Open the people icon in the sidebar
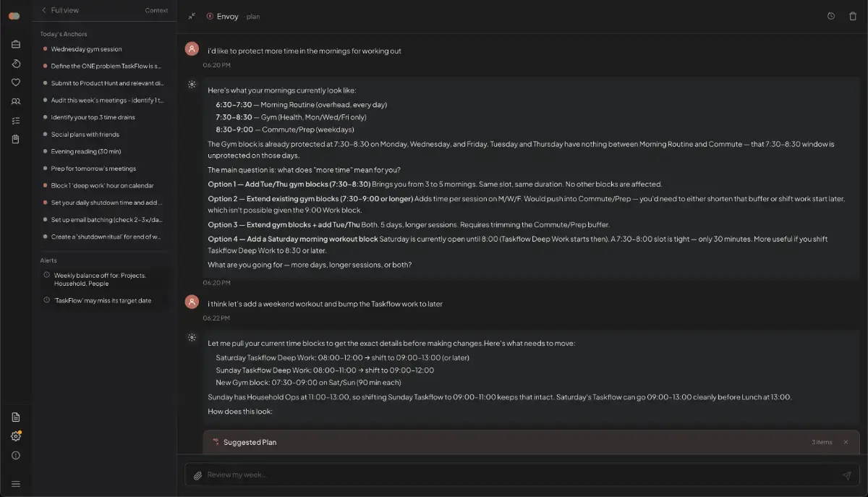 [x=16, y=102]
